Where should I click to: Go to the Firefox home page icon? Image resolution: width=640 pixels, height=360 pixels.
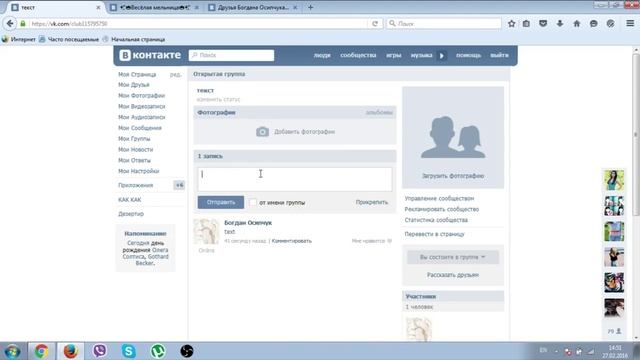click(577, 24)
